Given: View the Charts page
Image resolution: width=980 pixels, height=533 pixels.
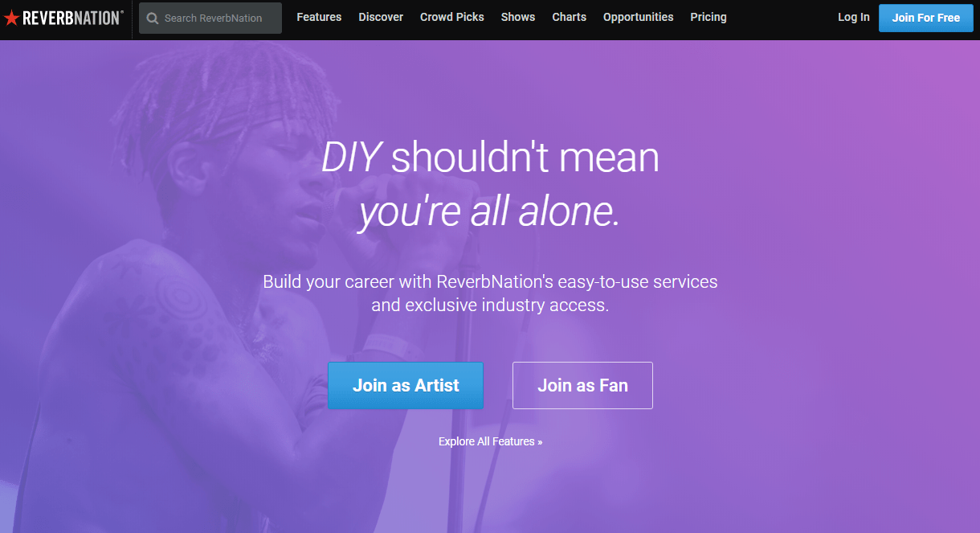Looking at the screenshot, I should (570, 17).
